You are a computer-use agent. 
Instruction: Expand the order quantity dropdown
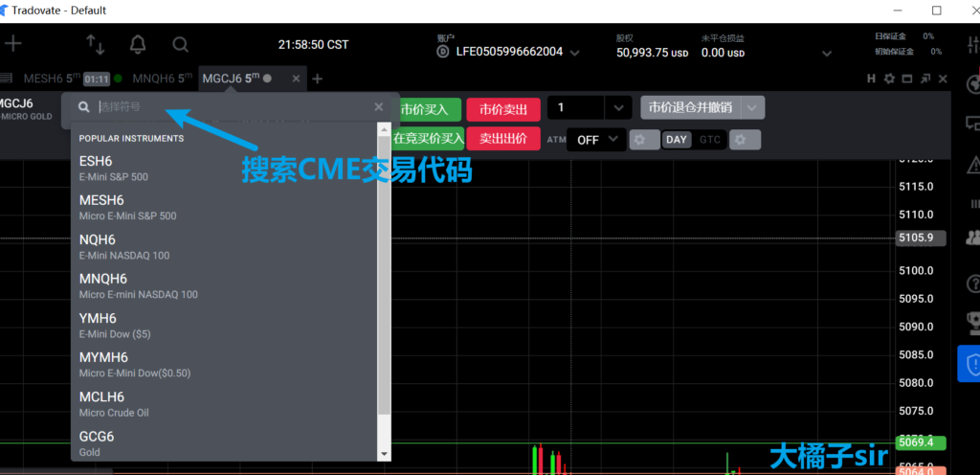click(x=619, y=108)
